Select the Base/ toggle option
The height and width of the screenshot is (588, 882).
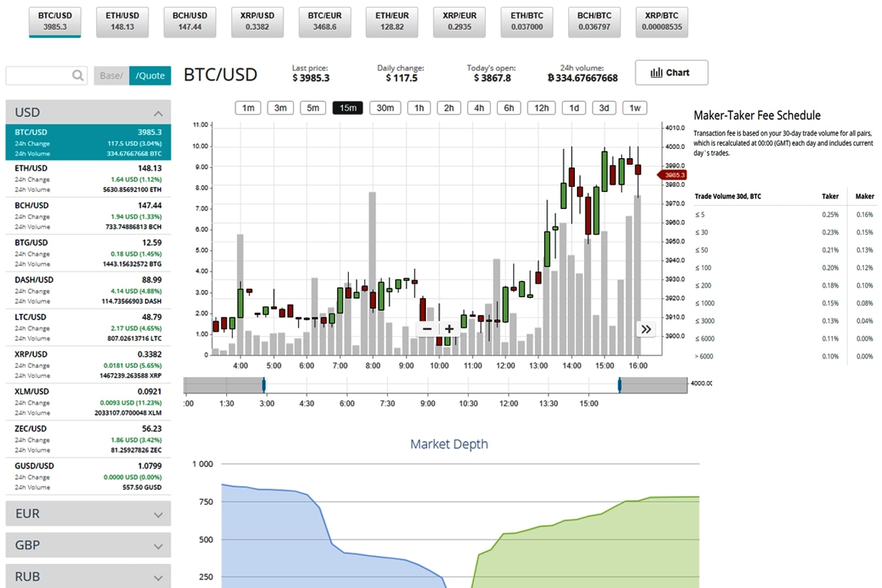coord(111,76)
